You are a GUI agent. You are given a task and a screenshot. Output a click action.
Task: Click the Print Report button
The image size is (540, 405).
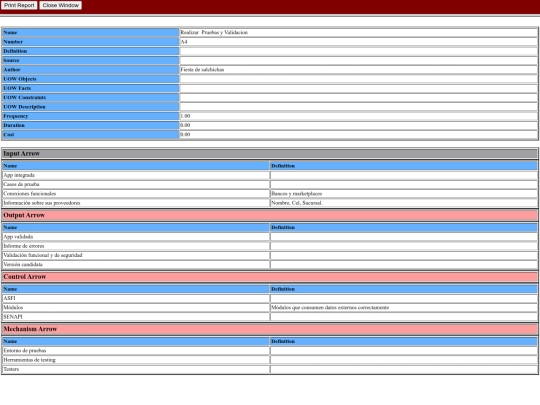coord(19,6)
